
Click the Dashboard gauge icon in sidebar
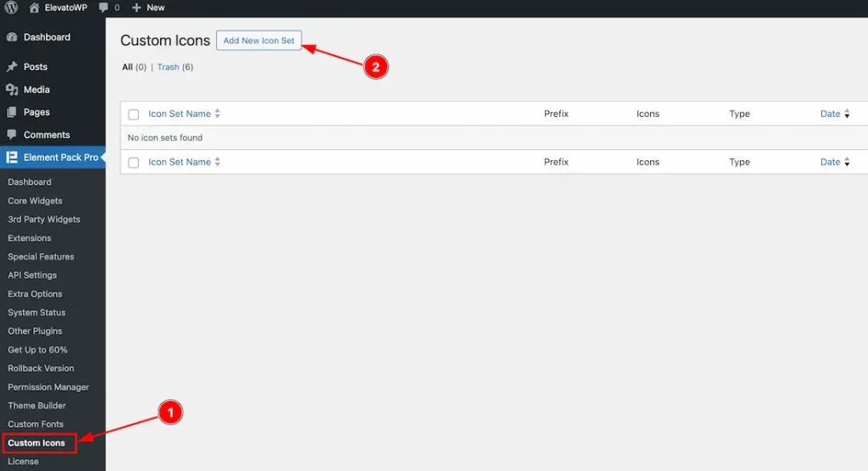pos(12,37)
